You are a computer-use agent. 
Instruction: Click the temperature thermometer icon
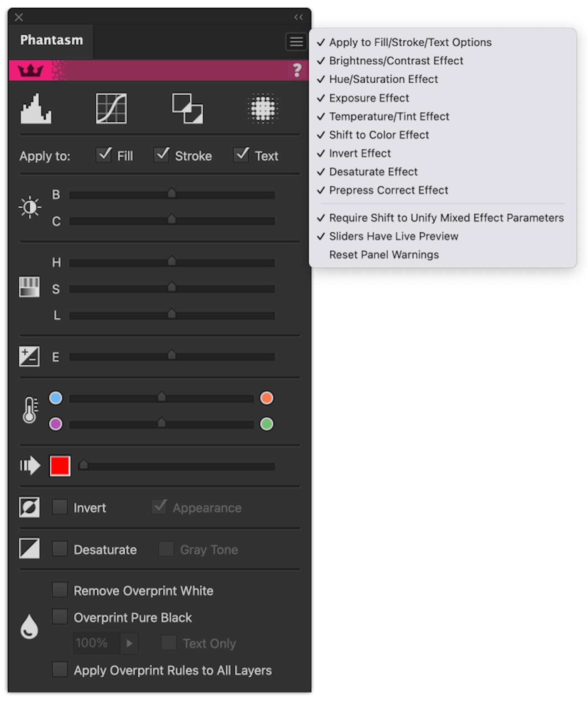(x=29, y=410)
